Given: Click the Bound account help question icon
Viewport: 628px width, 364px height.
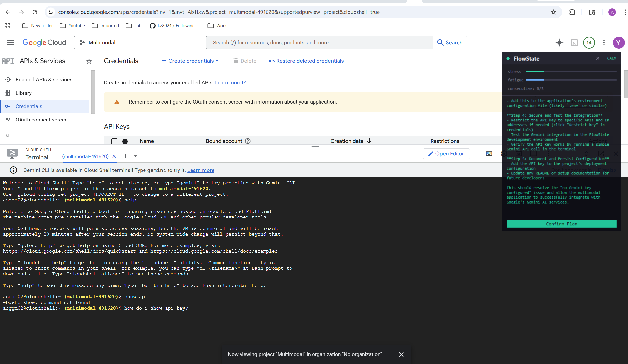Looking at the screenshot, I should pos(248,141).
